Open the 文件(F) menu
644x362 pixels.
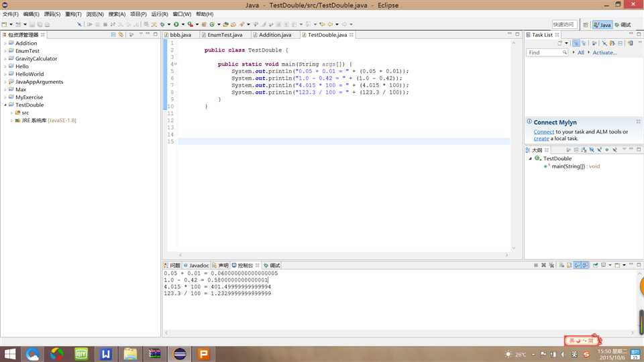coord(10,14)
